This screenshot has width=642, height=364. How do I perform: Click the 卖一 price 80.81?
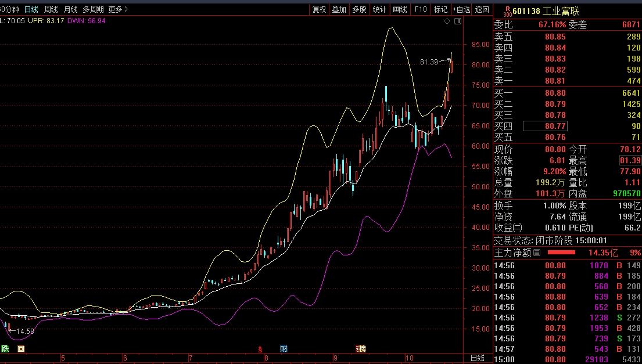point(555,81)
